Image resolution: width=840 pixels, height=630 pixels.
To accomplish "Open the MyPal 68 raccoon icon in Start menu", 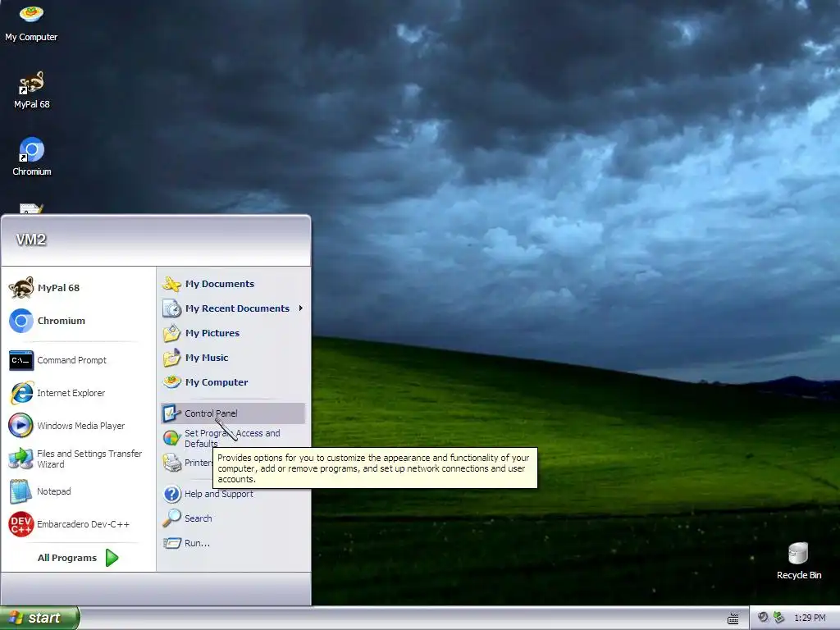I will coord(21,288).
